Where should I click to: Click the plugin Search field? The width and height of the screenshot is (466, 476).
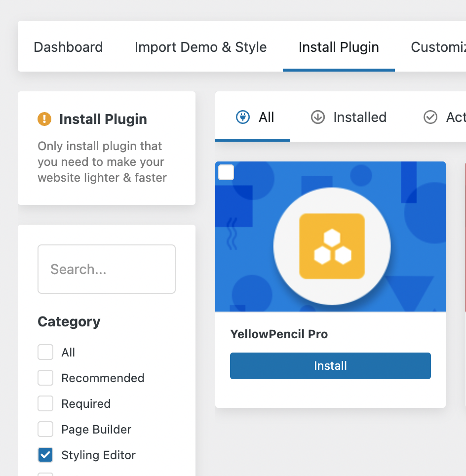click(x=107, y=269)
